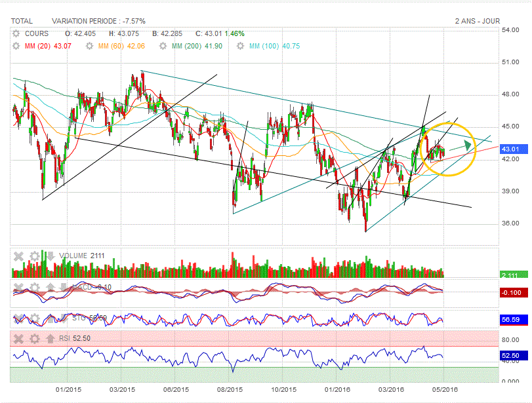This screenshot has width=532, height=403.
Task: Move STO panel down with arrow
Action: (64, 318)
